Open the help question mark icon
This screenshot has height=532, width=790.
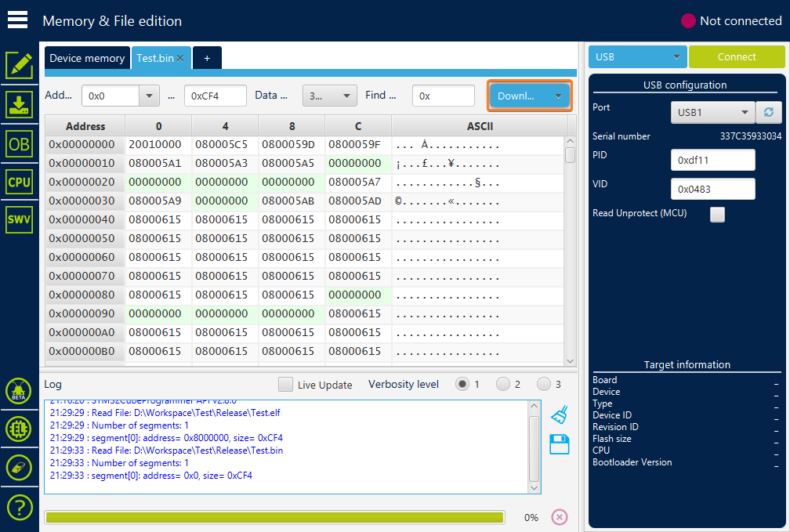coord(19,508)
